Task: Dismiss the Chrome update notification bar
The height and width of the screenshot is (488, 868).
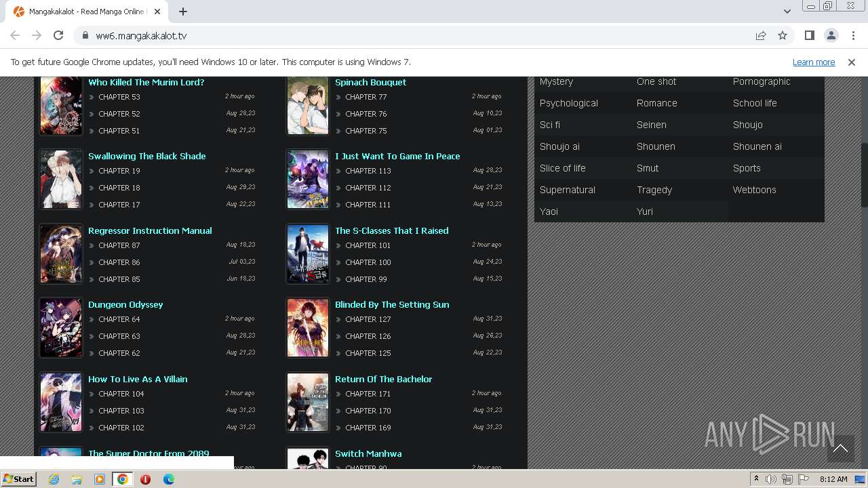Action: (852, 62)
